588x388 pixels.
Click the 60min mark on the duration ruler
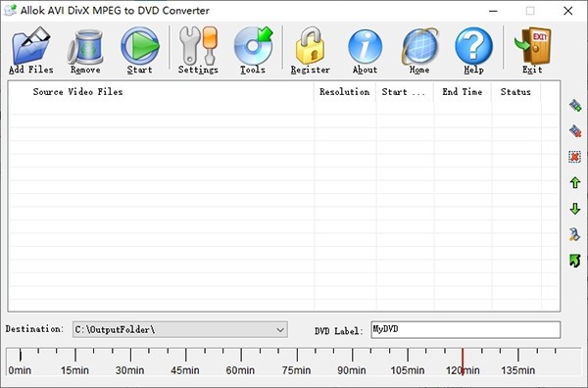pyautogui.click(x=241, y=355)
